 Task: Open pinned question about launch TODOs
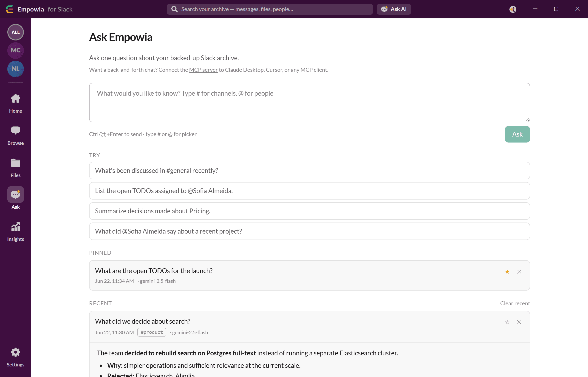[309, 275]
